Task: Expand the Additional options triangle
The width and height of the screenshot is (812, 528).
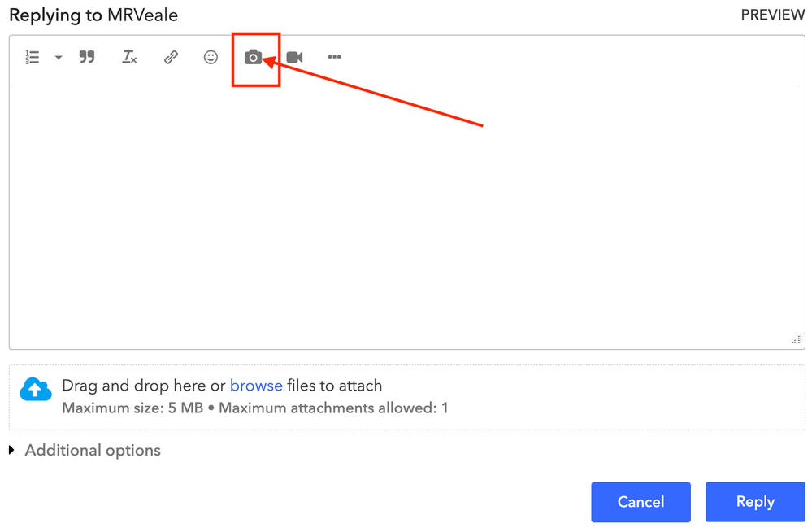Action: coord(12,450)
